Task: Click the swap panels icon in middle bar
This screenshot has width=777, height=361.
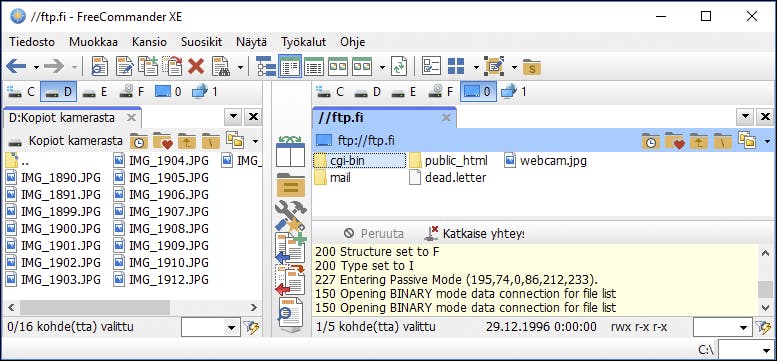Action: [290, 152]
